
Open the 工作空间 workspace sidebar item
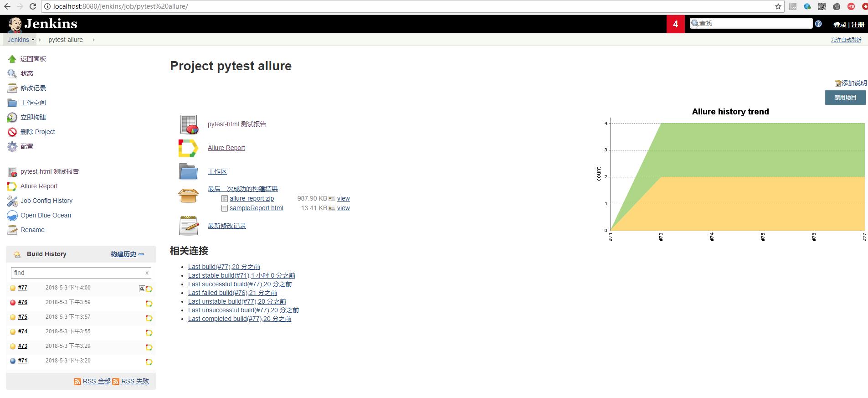pyautogui.click(x=33, y=103)
